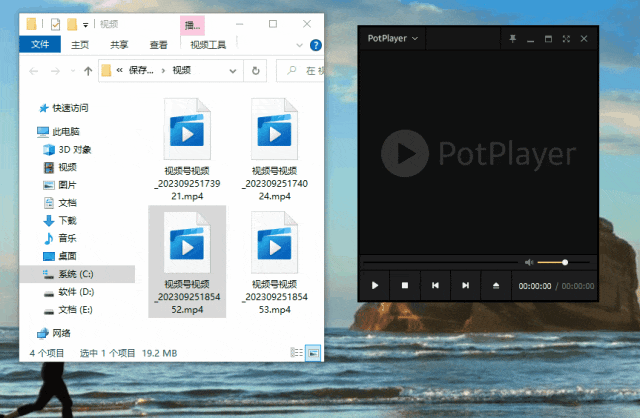Click the 视频 breadcrumb in address bar
This screenshot has height=418, width=640.
[x=182, y=71]
